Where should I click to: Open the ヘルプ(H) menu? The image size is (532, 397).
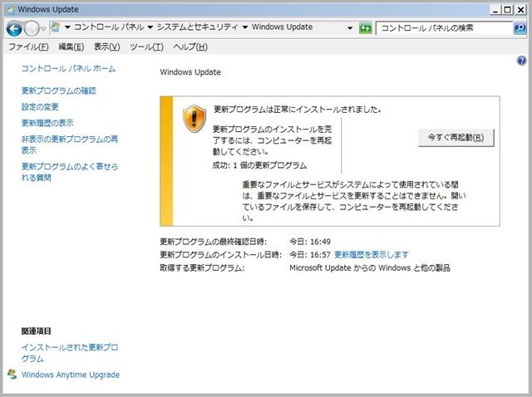click(190, 47)
